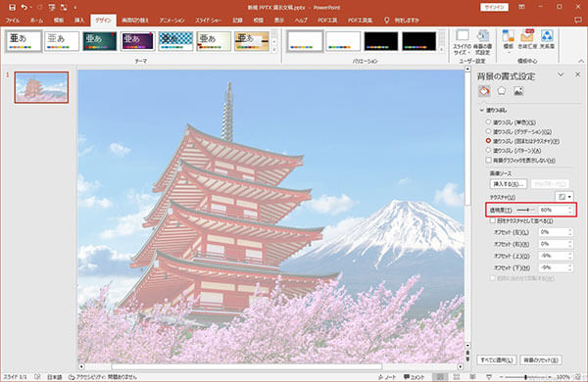
Task: Open Notes (ノート) in status bar
Action: 387,377
